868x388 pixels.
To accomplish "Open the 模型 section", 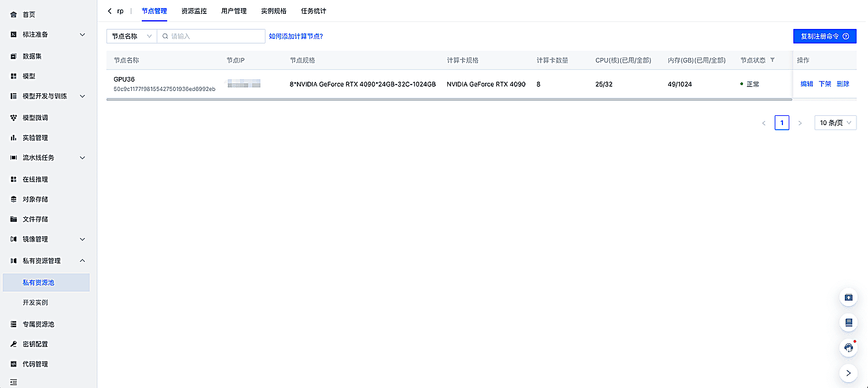I will [x=29, y=76].
